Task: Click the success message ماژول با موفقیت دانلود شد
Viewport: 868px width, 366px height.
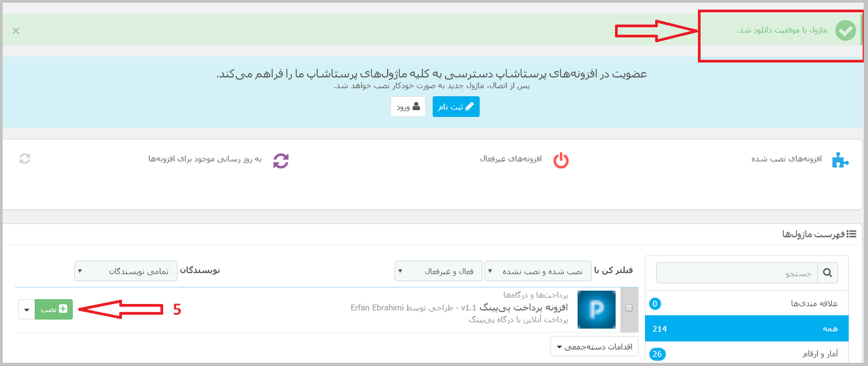Action: point(782,30)
